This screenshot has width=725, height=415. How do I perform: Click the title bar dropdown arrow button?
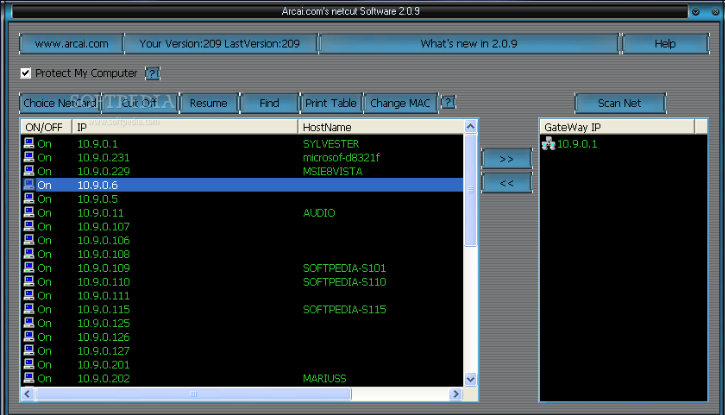[x=695, y=11]
